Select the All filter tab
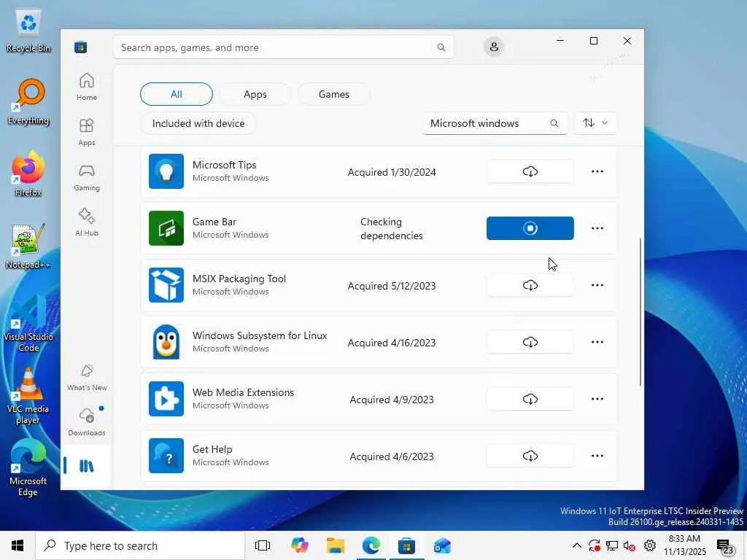The height and width of the screenshot is (560, 747). [177, 94]
